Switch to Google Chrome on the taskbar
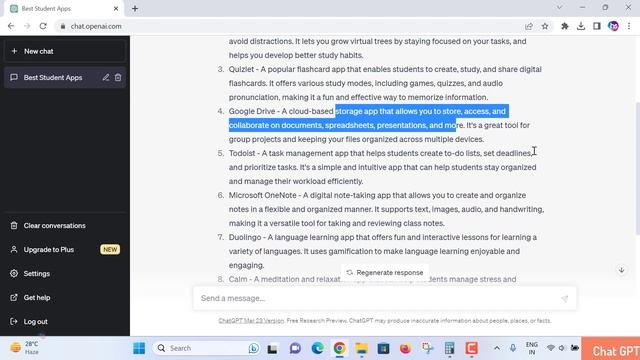 point(339,348)
